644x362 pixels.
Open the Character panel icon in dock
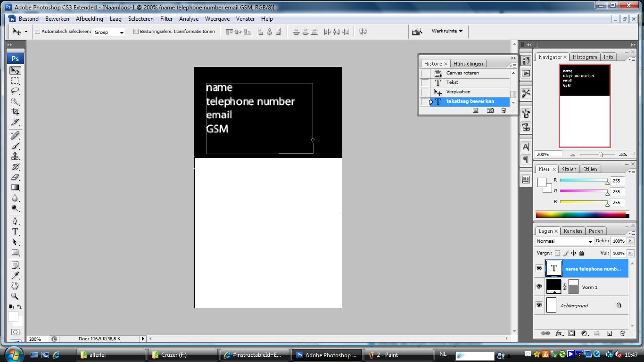point(526,147)
